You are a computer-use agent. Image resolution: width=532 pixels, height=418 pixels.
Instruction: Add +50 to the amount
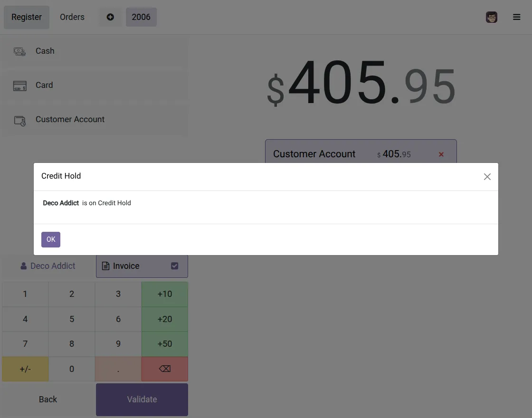[x=165, y=344]
